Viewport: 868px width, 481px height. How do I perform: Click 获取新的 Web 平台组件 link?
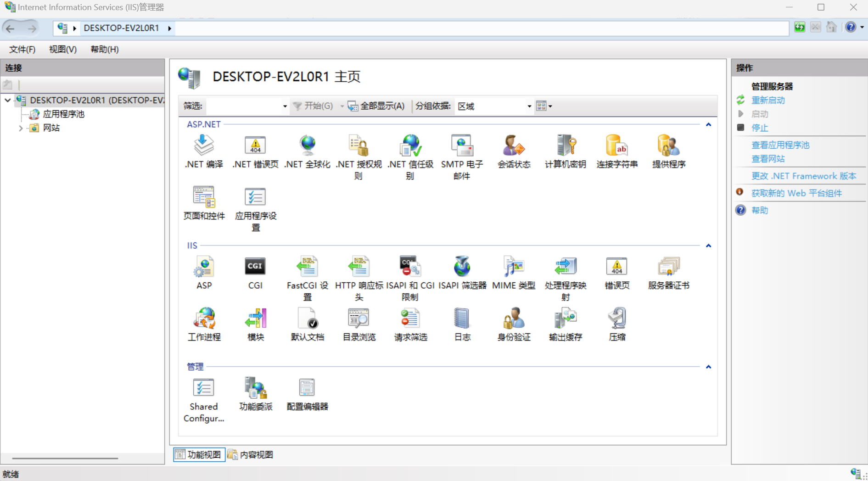[x=796, y=193]
